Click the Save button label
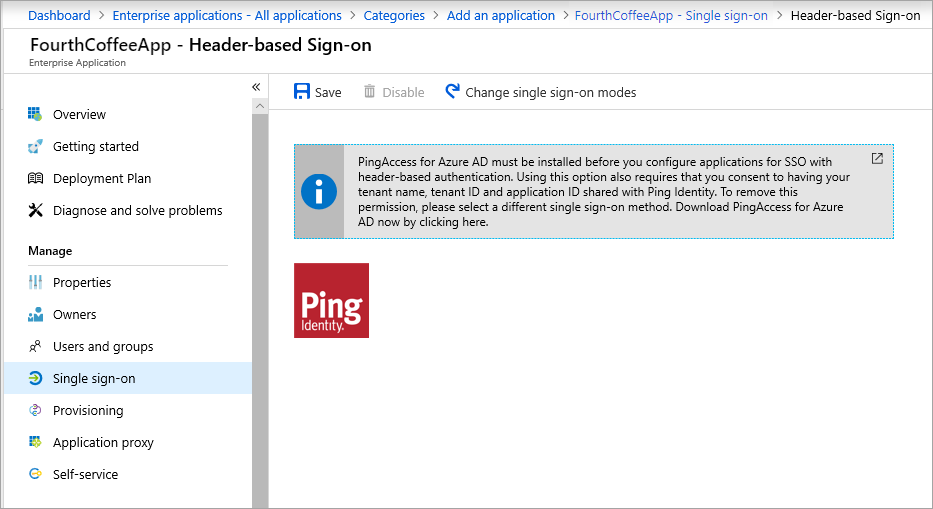 coord(328,92)
